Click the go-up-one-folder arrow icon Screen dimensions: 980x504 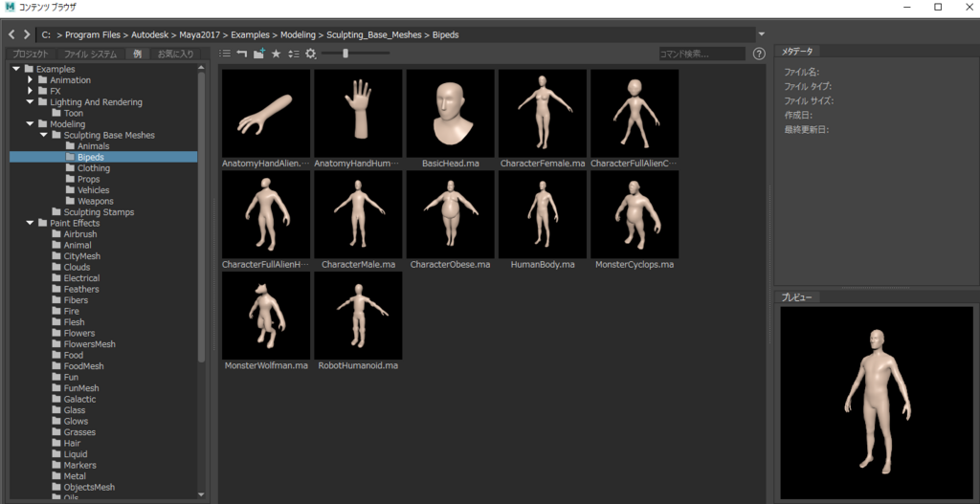coord(242,54)
